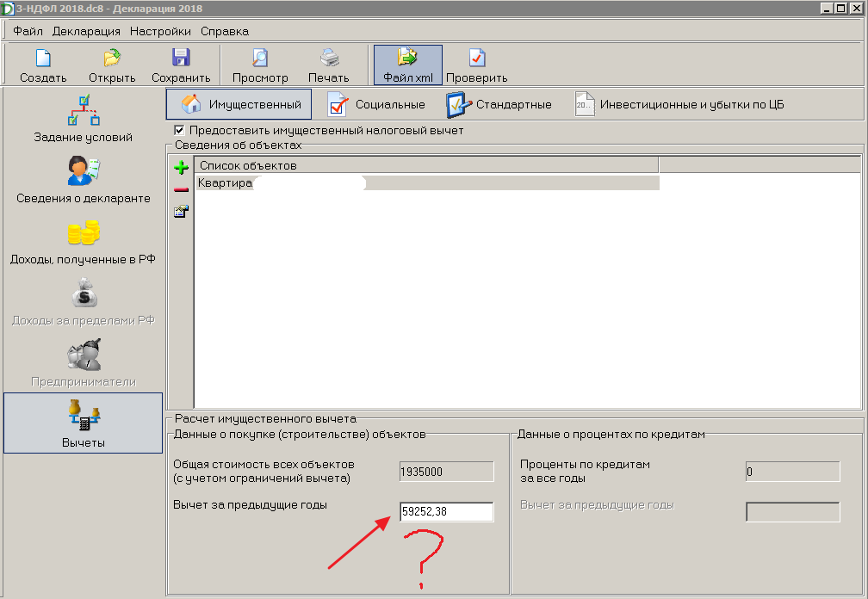
Task: Add object with green plus icon
Action: pyautogui.click(x=181, y=167)
